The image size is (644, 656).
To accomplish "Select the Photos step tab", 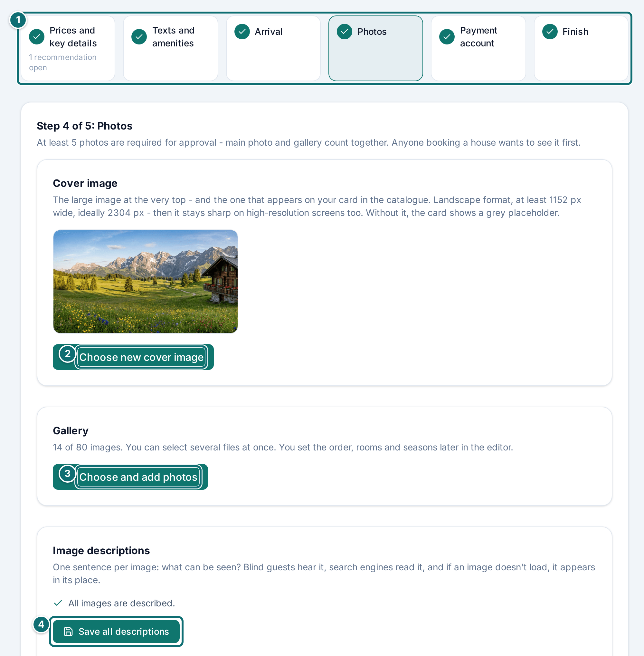I will pyautogui.click(x=376, y=48).
